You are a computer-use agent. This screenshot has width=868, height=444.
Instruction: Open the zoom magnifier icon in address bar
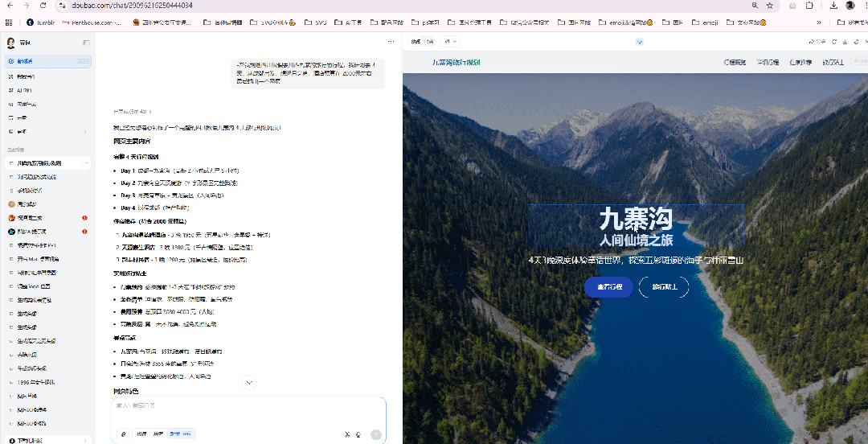(755, 6)
